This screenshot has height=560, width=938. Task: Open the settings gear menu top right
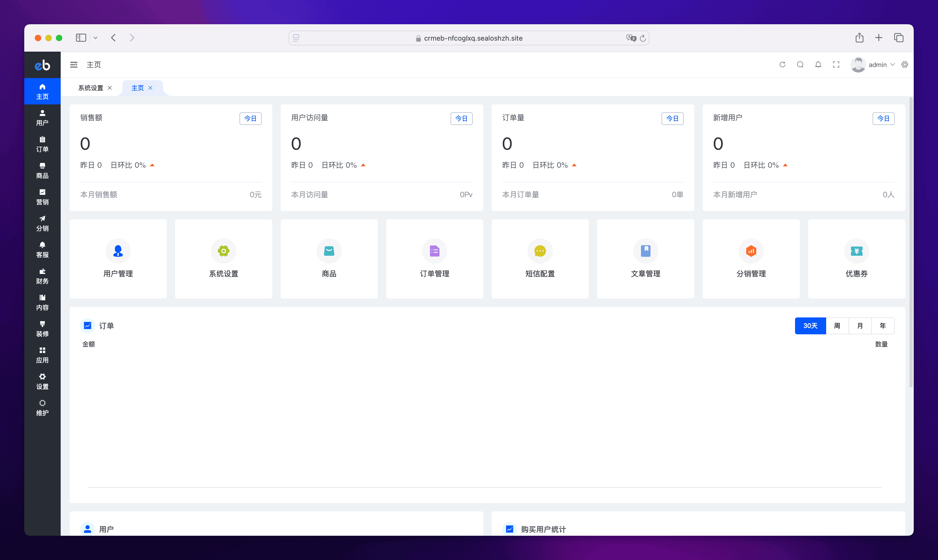pos(904,65)
